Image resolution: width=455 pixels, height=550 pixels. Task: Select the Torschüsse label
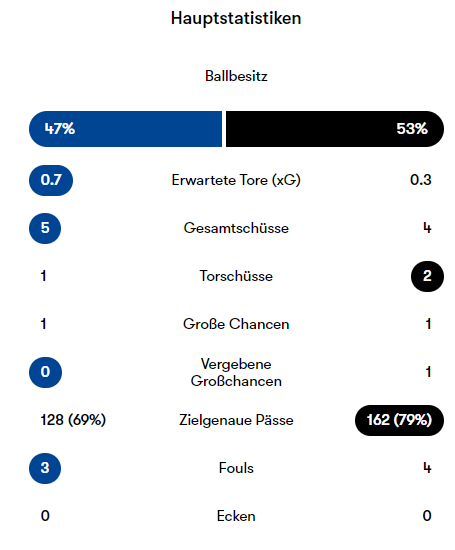pyautogui.click(x=236, y=276)
